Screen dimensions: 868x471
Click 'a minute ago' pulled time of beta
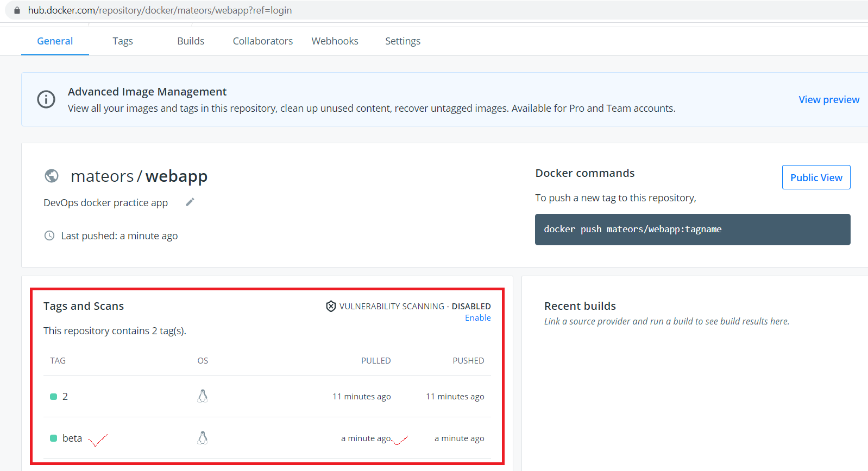coord(366,438)
